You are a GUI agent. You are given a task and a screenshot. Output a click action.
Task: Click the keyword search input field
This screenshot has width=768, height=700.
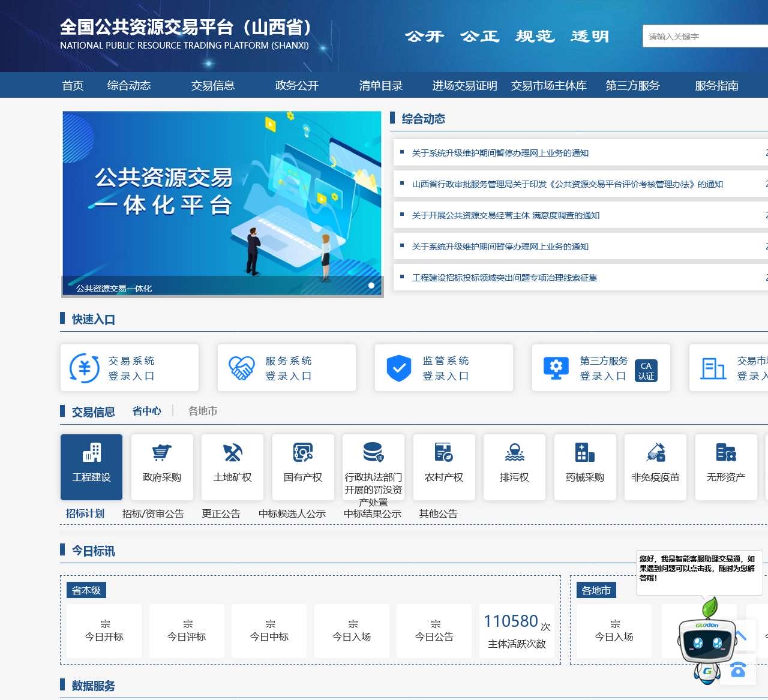pos(705,37)
